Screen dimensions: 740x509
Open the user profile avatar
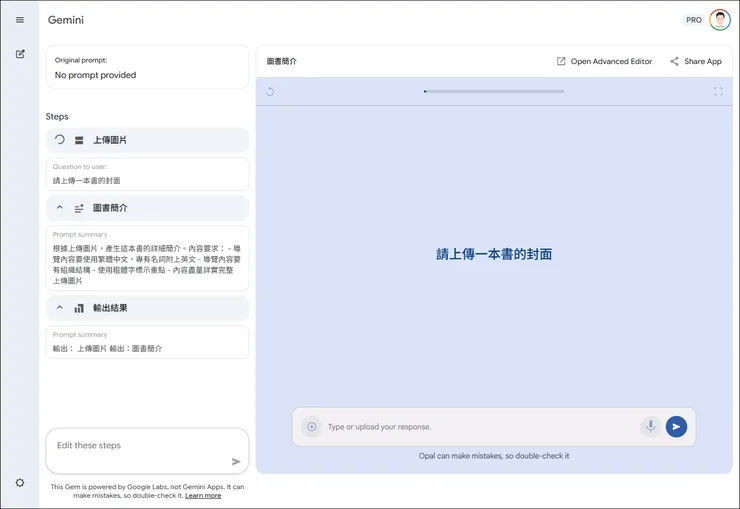click(x=720, y=20)
